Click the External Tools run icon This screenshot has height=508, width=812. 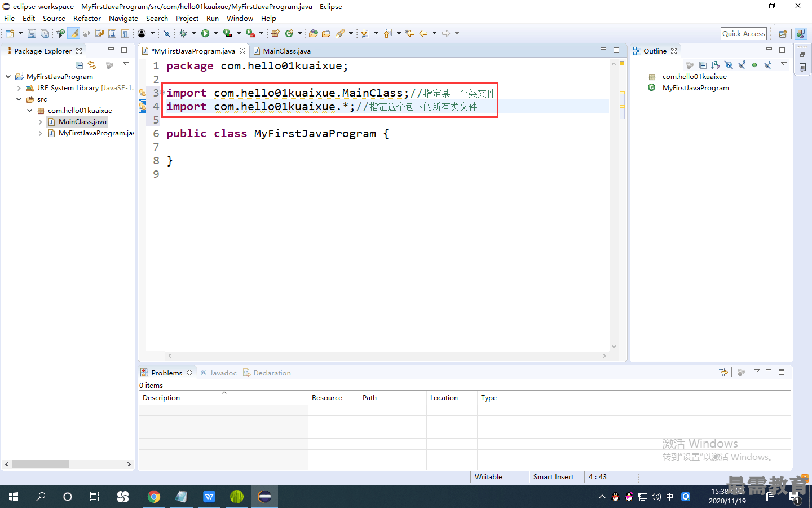(250, 33)
